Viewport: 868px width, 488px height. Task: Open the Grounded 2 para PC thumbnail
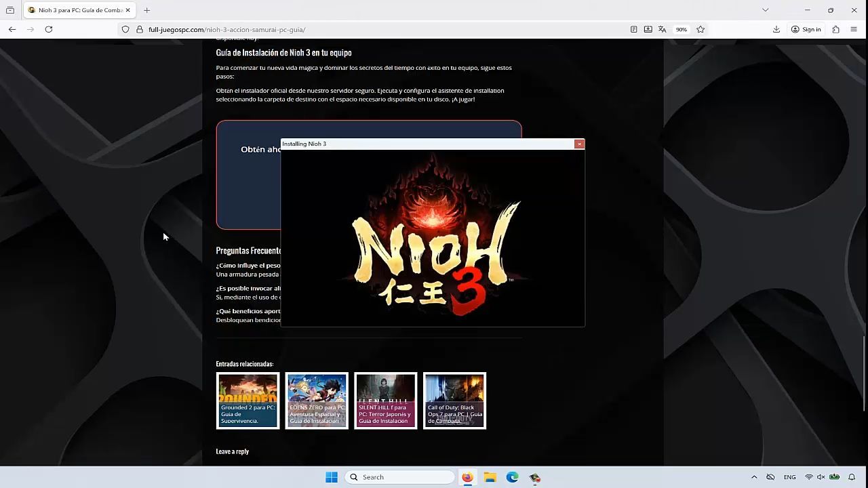pyautogui.click(x=248, y=401)
